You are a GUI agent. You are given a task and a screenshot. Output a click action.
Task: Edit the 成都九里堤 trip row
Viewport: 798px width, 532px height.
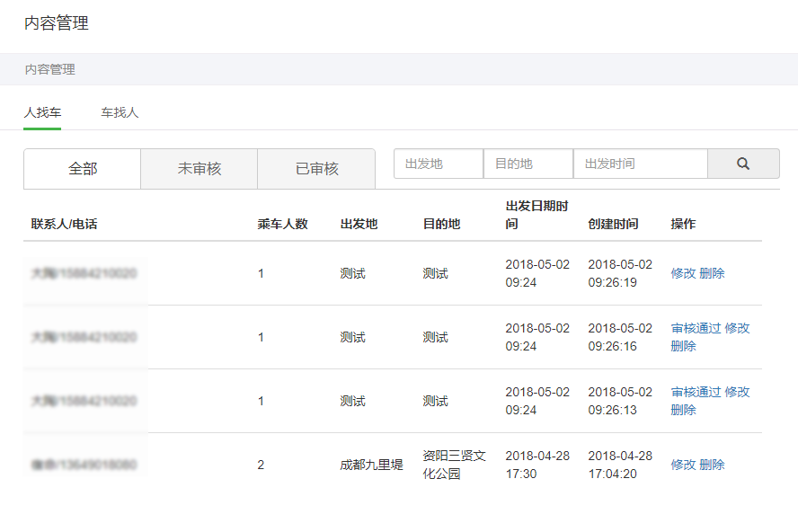(x=683, y=465)
